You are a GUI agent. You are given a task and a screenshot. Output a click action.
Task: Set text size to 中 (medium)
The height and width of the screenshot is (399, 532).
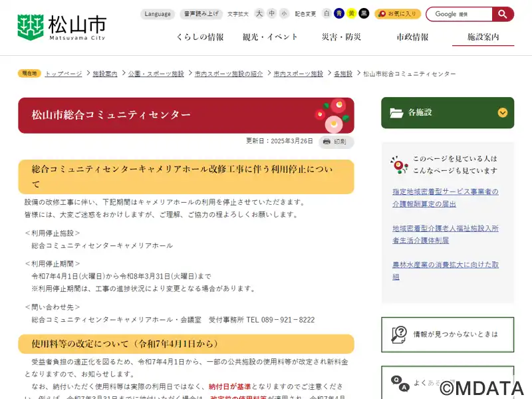click(x=272, y=13)
